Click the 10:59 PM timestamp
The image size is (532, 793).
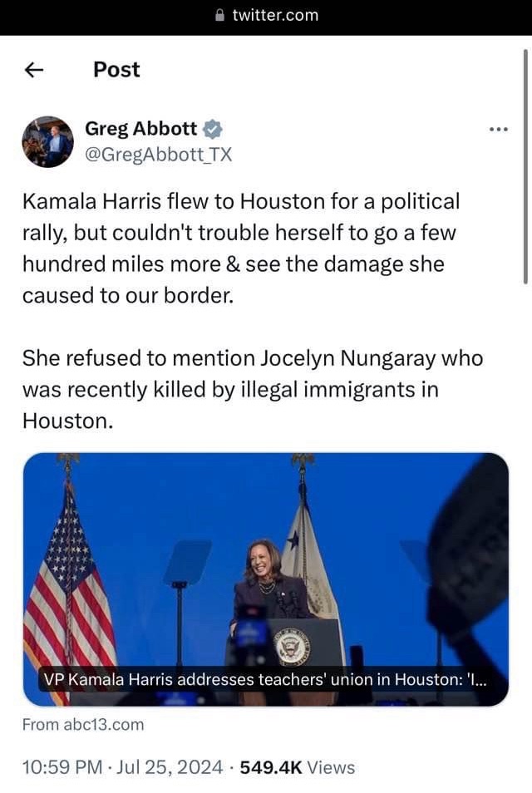pos(62,767)
